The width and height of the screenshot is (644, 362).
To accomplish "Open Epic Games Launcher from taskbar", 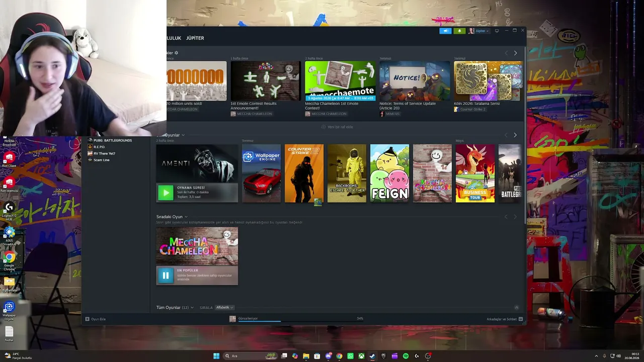I will 383,356.
